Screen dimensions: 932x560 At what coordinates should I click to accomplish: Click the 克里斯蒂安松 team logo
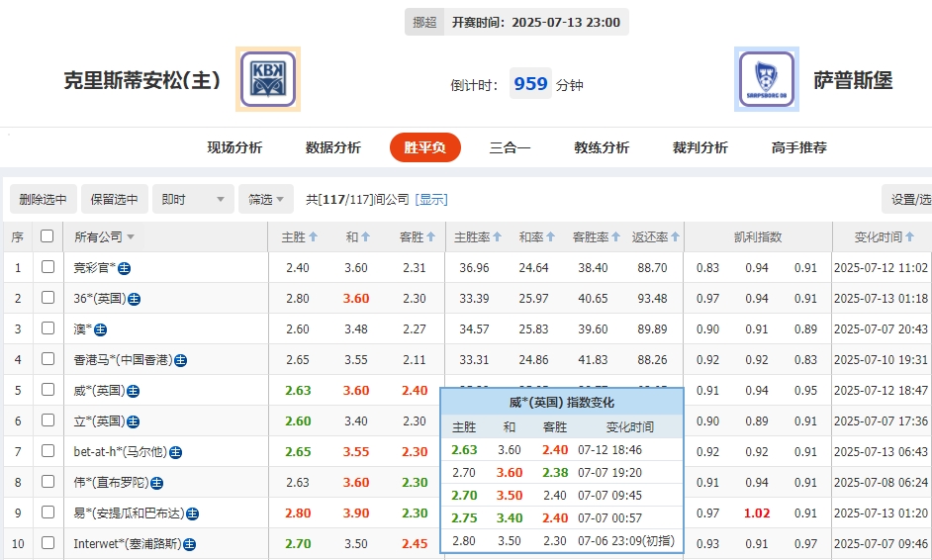267,79
